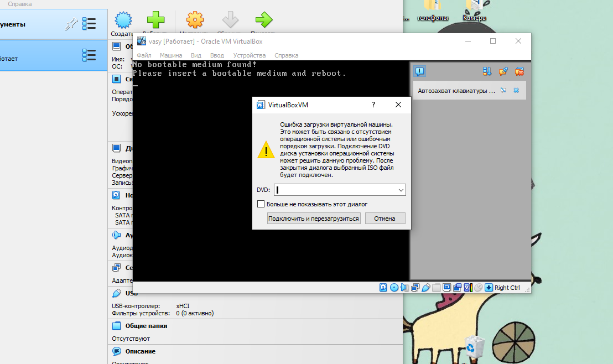Open the list menu icon of running VM
The height and width of the screenshot is (364, 613).
pos(89,55)
